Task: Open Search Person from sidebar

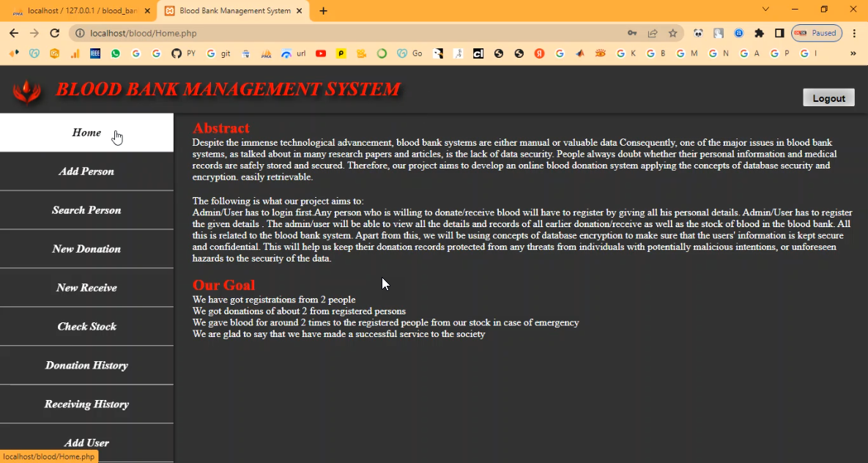Action: pos(86,210)
